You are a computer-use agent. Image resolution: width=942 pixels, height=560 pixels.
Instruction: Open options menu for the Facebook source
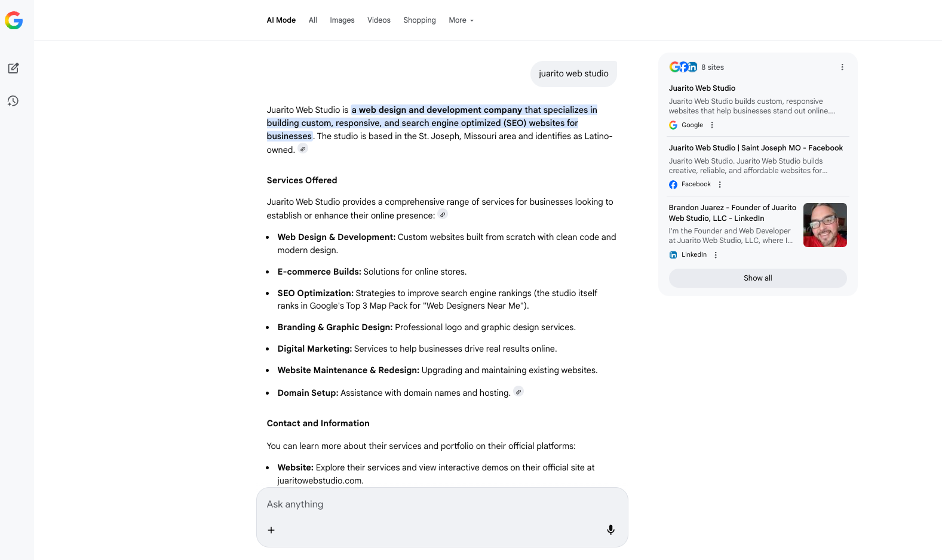[x=720, y=184]
